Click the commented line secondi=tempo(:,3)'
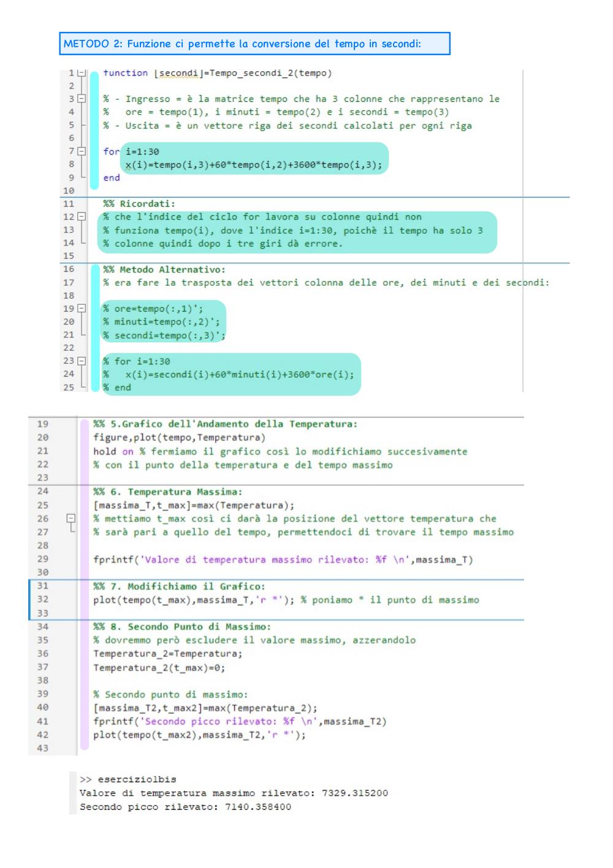This screenshot has width=613, height=868. 164,335
